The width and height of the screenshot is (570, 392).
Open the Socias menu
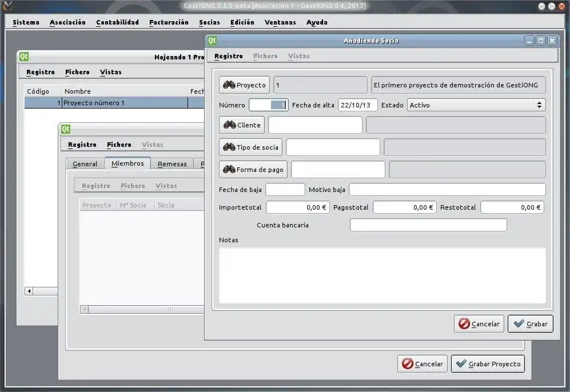[209, 22]
